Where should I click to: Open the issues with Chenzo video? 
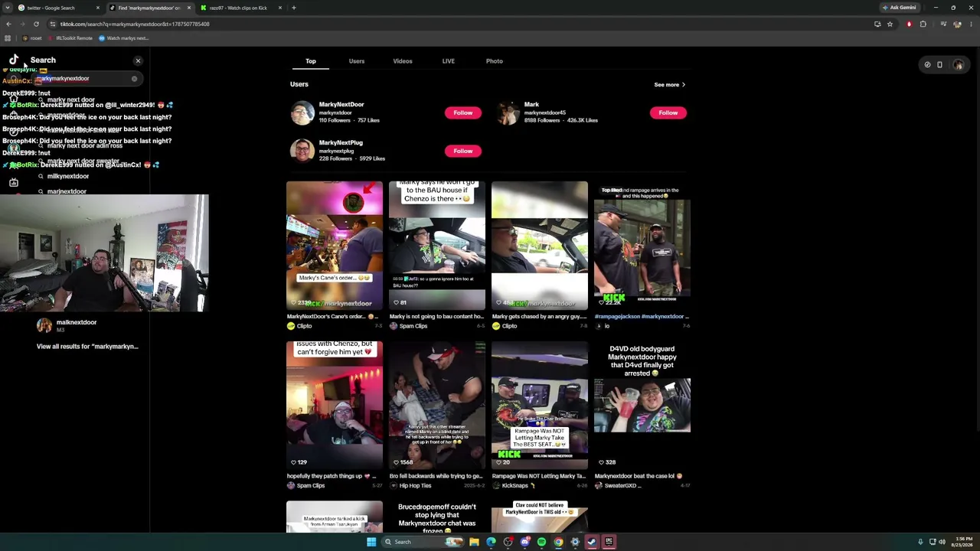(335, 406)
